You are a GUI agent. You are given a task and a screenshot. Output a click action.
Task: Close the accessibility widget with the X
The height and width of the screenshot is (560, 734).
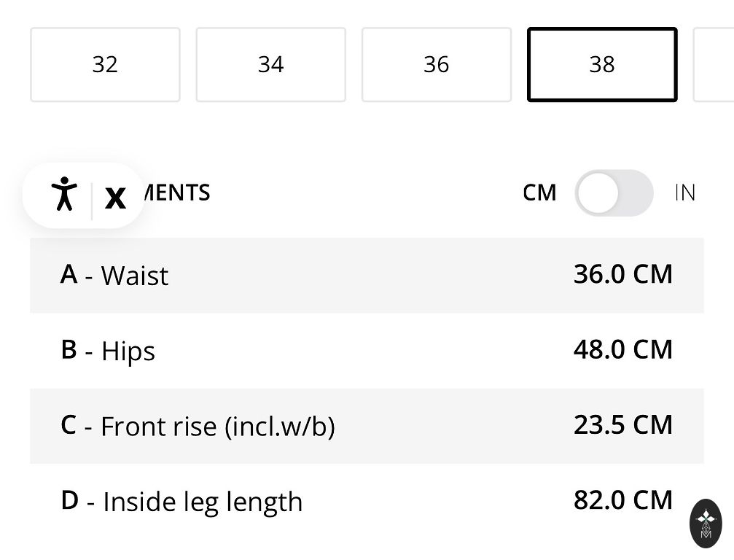tap(115, 197)
